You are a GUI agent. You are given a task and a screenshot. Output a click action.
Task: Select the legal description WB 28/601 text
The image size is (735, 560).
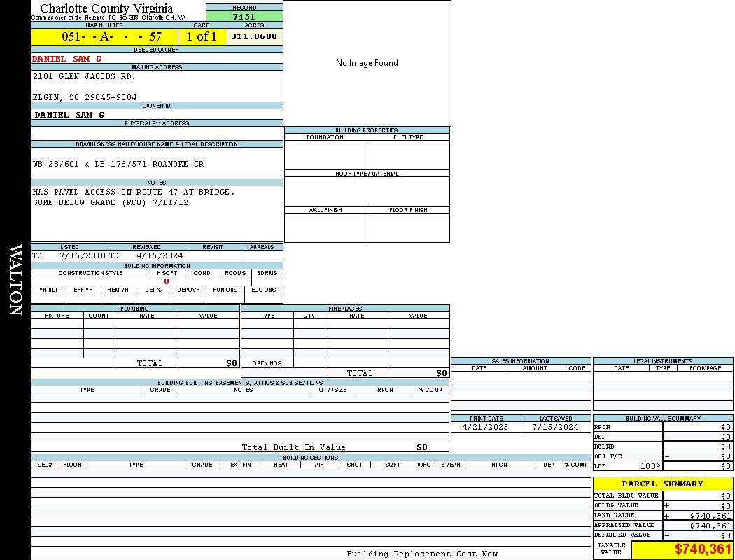(118, 164)
